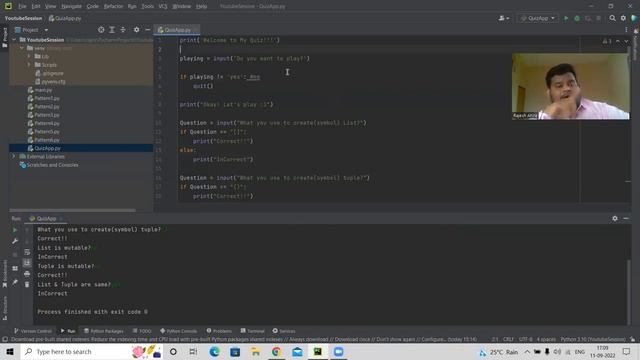Click Windows taskbar search box

[92, 351]
